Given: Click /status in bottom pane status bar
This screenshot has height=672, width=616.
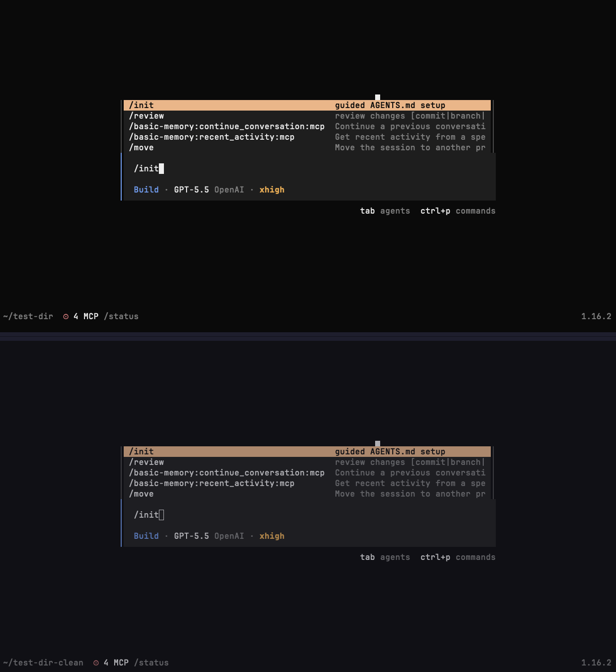Looking at the screenshot, I should point(151,662).
